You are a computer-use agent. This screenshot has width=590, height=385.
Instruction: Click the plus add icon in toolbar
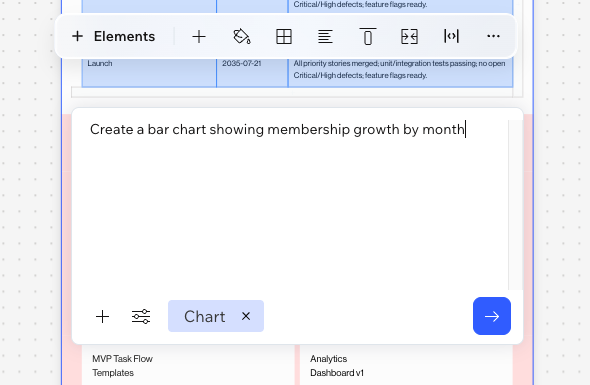(x=199, y=37)
